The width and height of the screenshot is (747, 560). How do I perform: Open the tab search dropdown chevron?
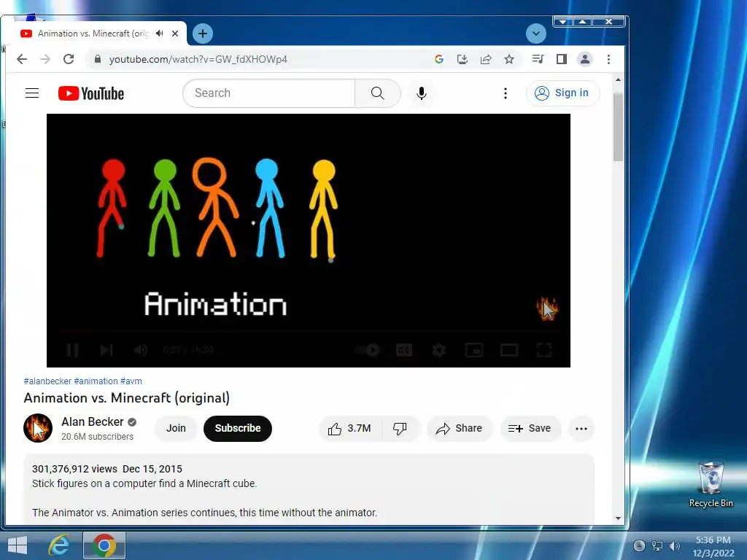(x=536, y=34)
